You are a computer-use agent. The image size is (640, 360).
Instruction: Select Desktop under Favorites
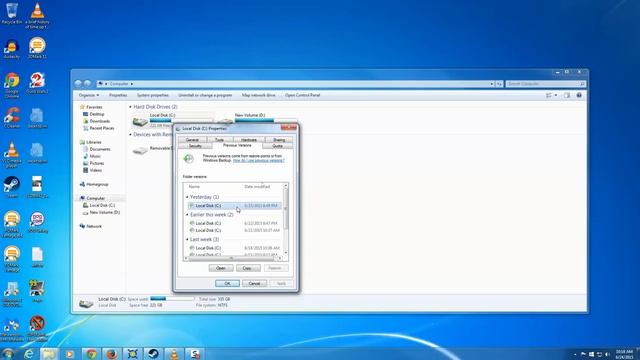pos(97,114)
